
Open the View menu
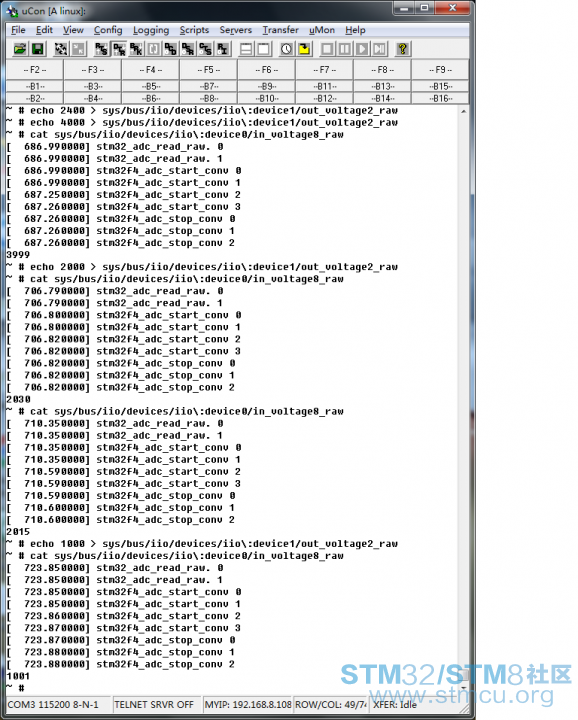73,30
